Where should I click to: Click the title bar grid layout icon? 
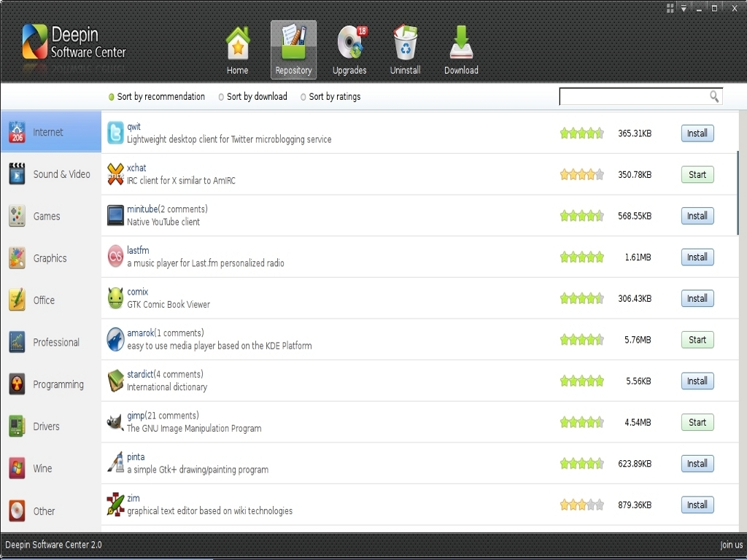point(670,8)
